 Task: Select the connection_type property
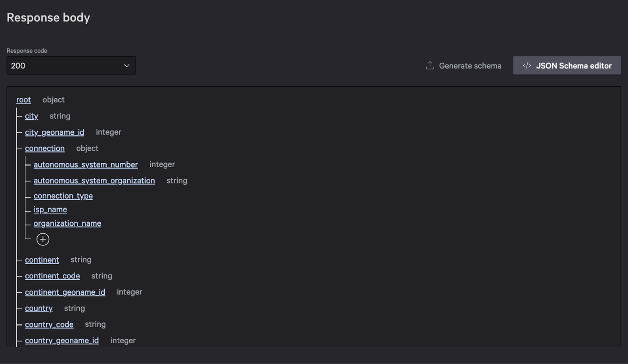[x=63, y=196]
